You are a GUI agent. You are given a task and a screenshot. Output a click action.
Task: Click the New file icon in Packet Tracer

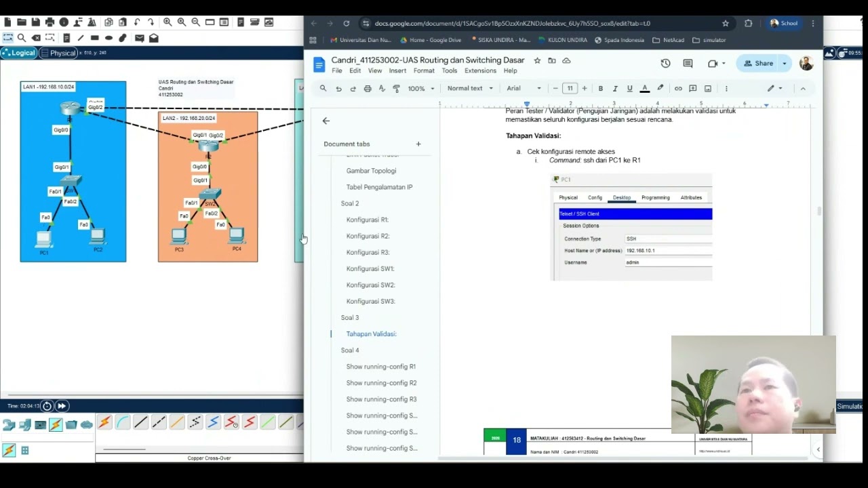pos(7,22)
